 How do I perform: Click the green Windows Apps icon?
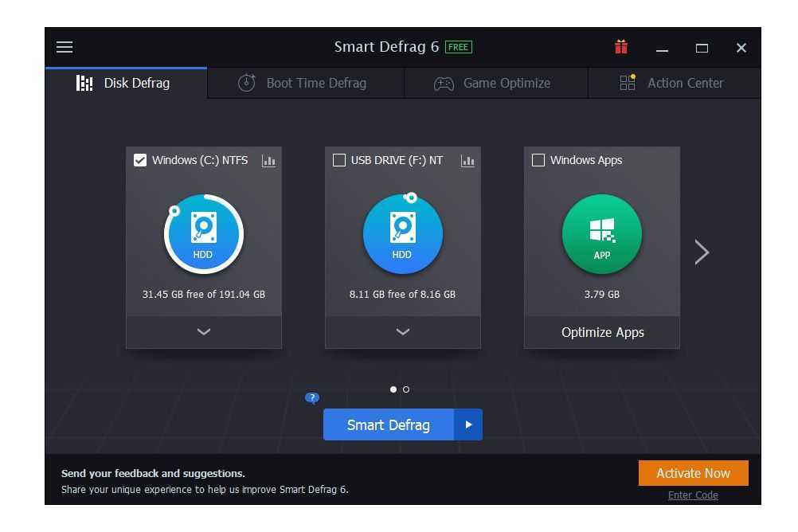601,234
